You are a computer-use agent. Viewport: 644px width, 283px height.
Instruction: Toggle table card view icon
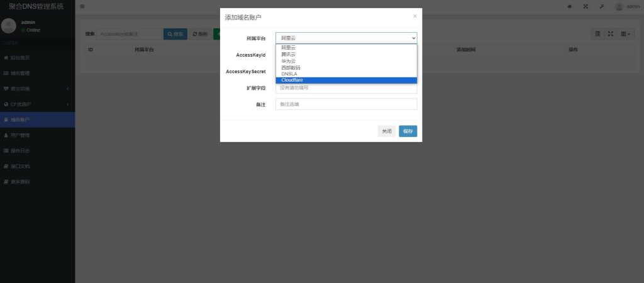click(597, 34)
